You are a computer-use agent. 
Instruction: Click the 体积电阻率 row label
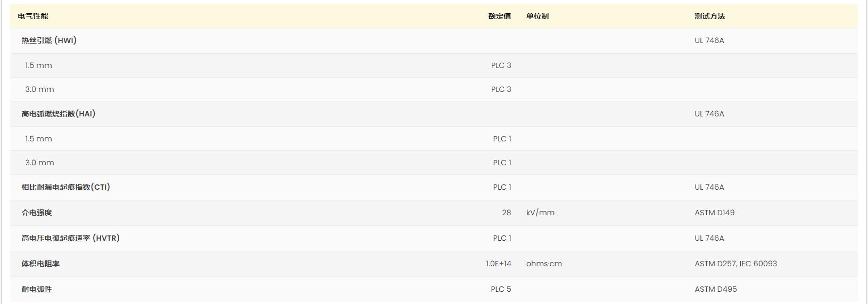[x=40, y=264]
